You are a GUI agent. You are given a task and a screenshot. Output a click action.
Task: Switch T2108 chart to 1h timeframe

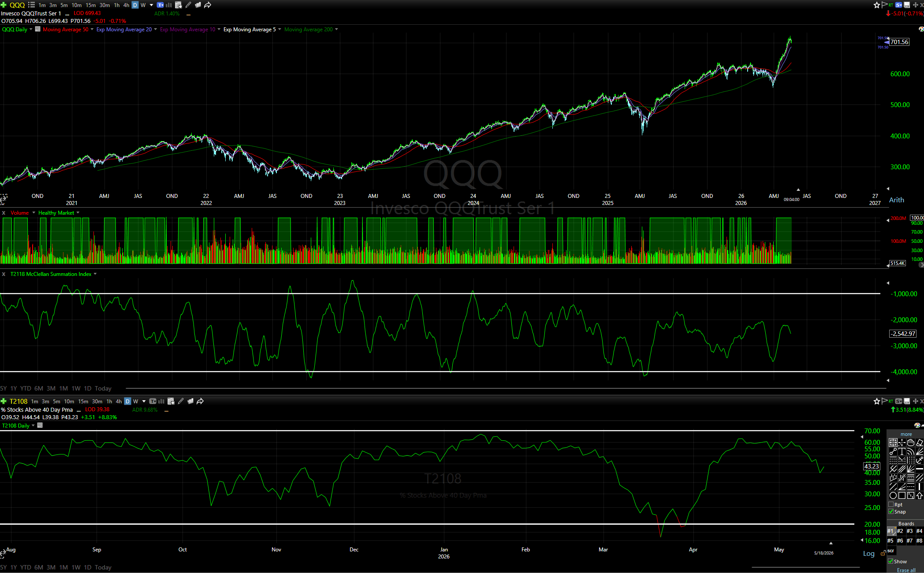(x=109, y=402)
